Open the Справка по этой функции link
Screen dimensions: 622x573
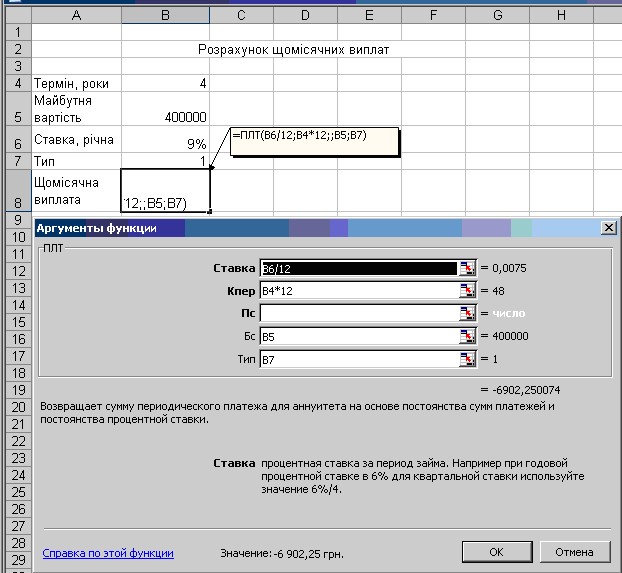108,552
